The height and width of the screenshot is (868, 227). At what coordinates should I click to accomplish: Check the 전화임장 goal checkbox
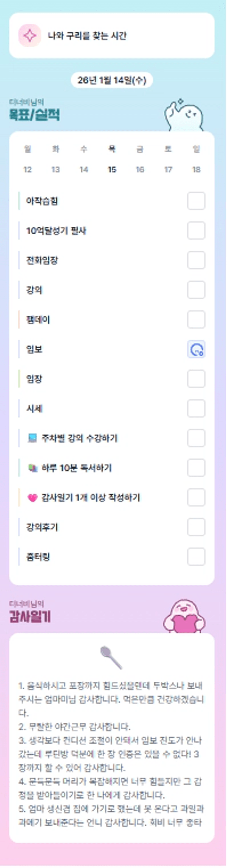196,260
